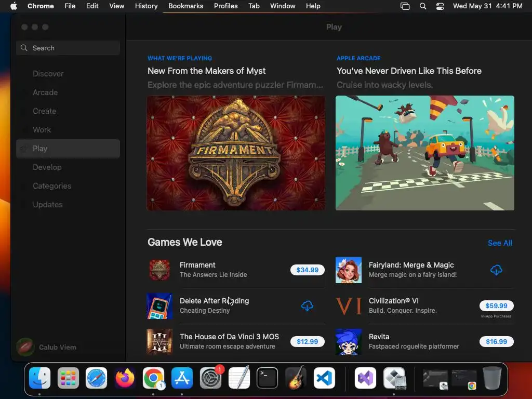Open the Apple Arcade driving game banner

pos(425,153)
